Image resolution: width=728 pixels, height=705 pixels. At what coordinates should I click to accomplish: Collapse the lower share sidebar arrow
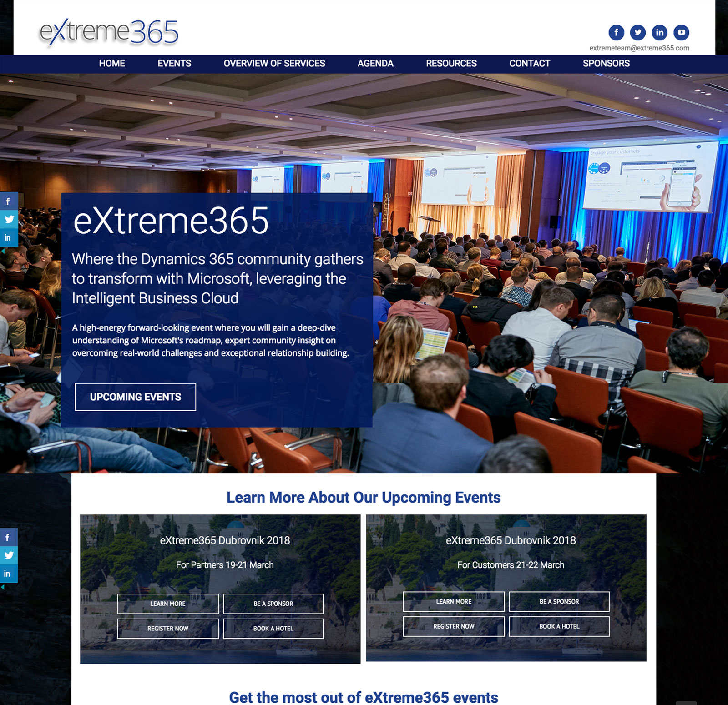point(2,587)
